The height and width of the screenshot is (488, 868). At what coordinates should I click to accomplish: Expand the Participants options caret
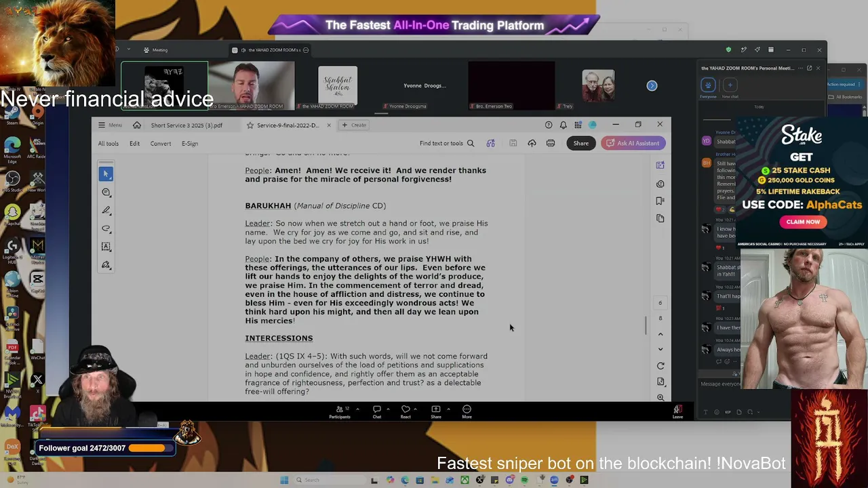(357, 409)
